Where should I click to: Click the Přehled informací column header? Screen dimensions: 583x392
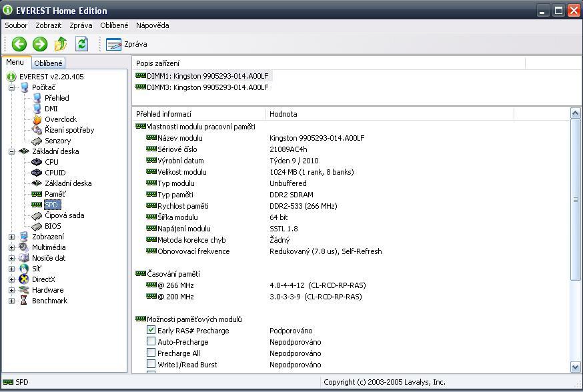click(199, 114)
